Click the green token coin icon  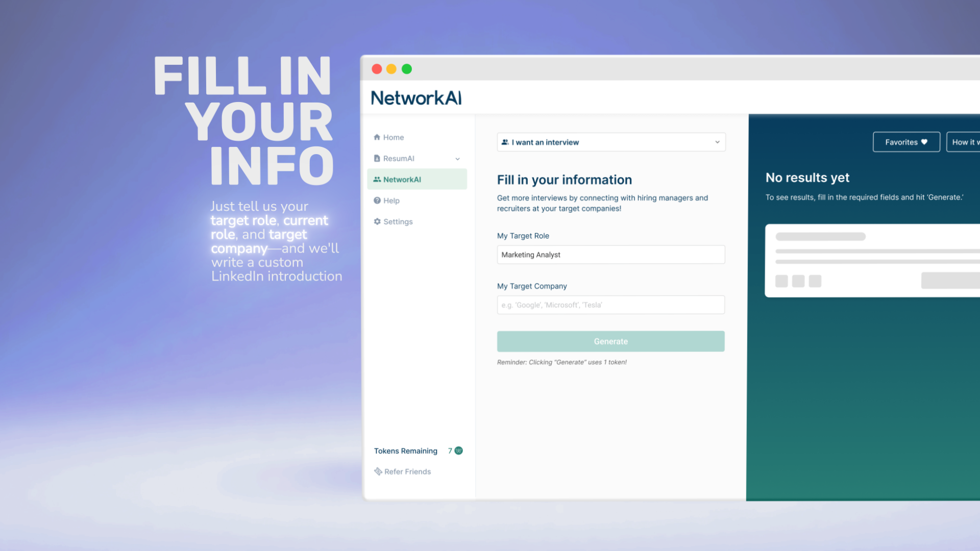tap(458, 450)
